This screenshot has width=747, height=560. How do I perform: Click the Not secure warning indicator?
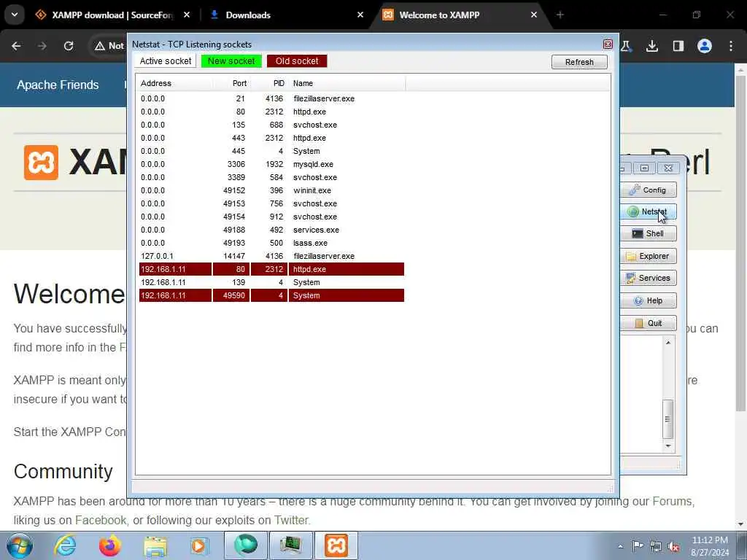click(109, 46)
